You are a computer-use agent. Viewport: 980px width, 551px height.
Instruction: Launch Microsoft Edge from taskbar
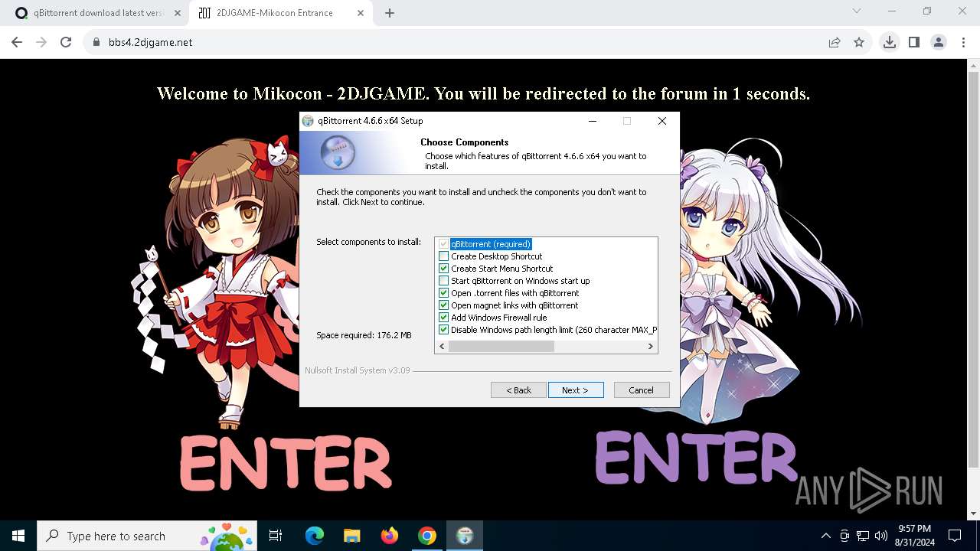pos(315,536)
